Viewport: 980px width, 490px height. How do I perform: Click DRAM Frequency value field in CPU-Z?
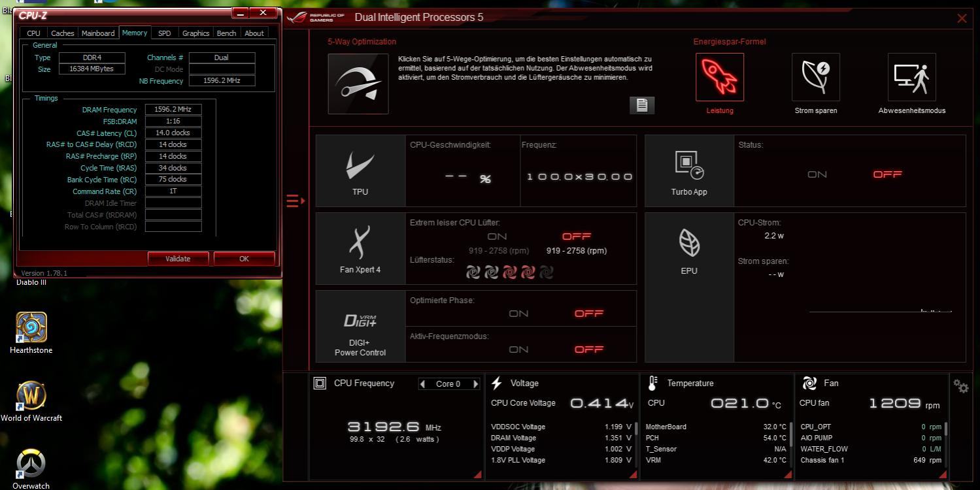coord(173,110)
